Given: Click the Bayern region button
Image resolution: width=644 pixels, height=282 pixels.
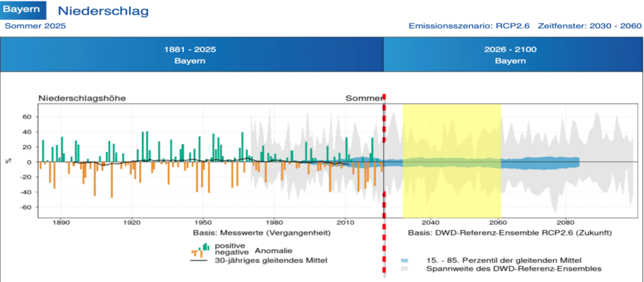Looking at the screenshot, I should click(23, 10).
